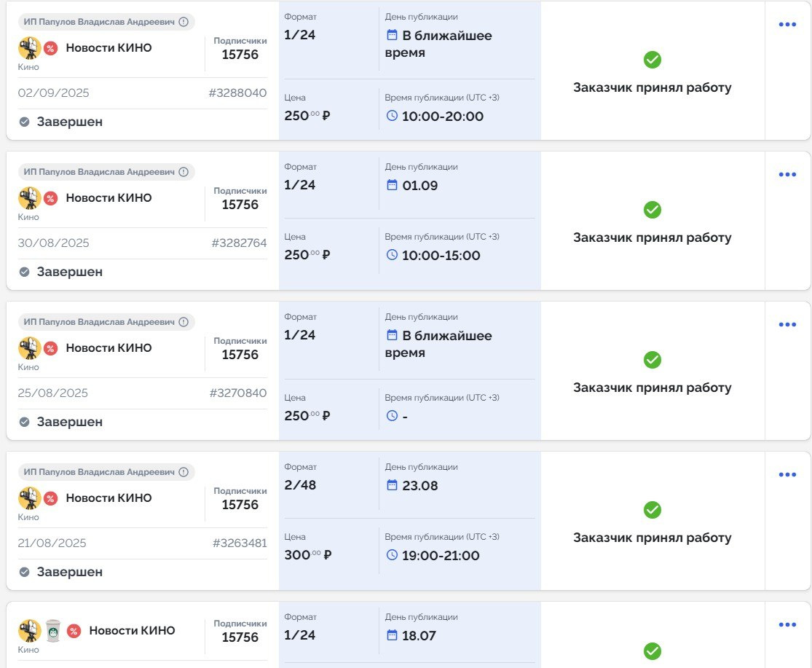Open three-dot menu for order #3282764
Screen dimensions: 812x668
[787, 175]
